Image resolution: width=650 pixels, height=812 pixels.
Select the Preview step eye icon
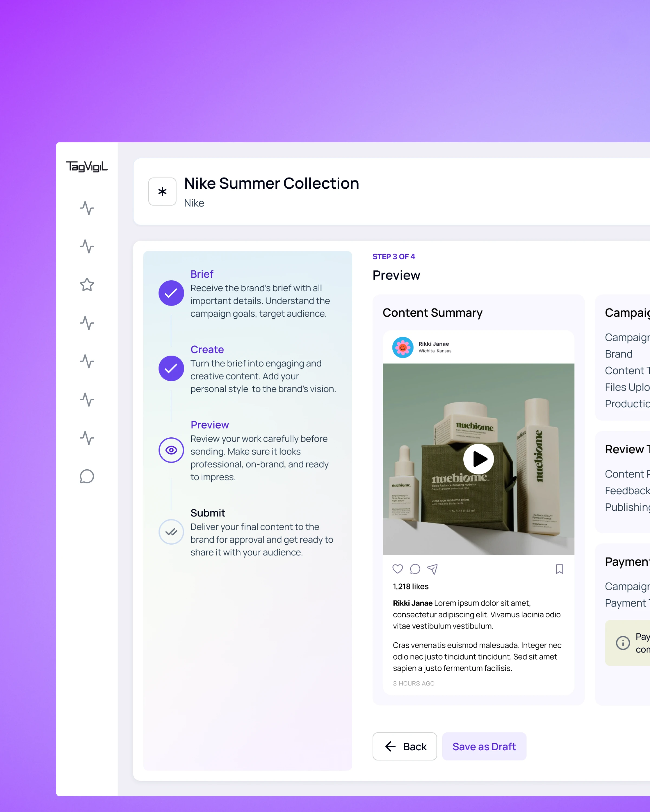[x=171, y=450]
